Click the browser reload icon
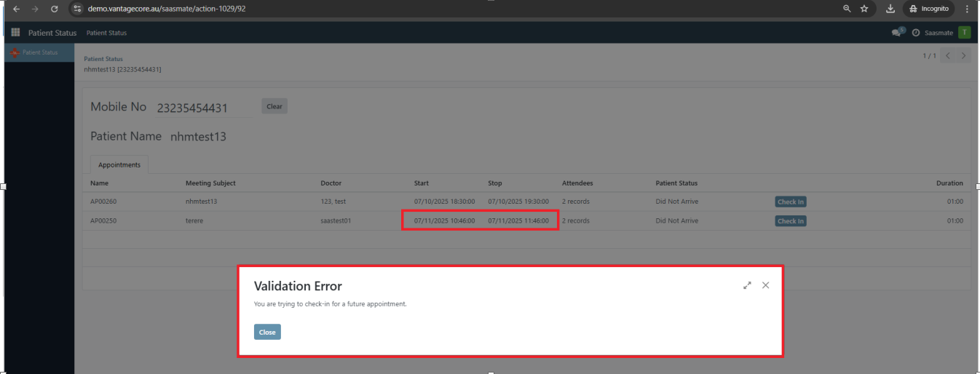The image size is (980, 374). (x=54, y=9)
